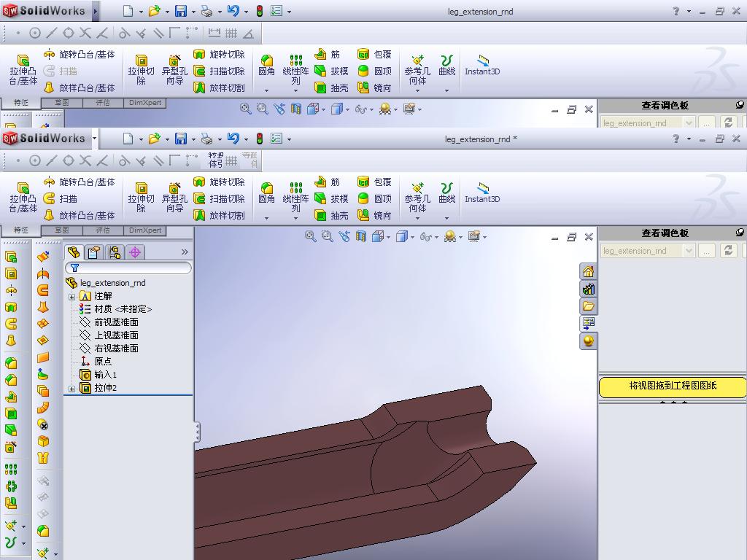The height and width of the screenshot is (560, 747).
Task: Open ConfigurationManager tab above feature tree
Action: click(x=115, y=252)
